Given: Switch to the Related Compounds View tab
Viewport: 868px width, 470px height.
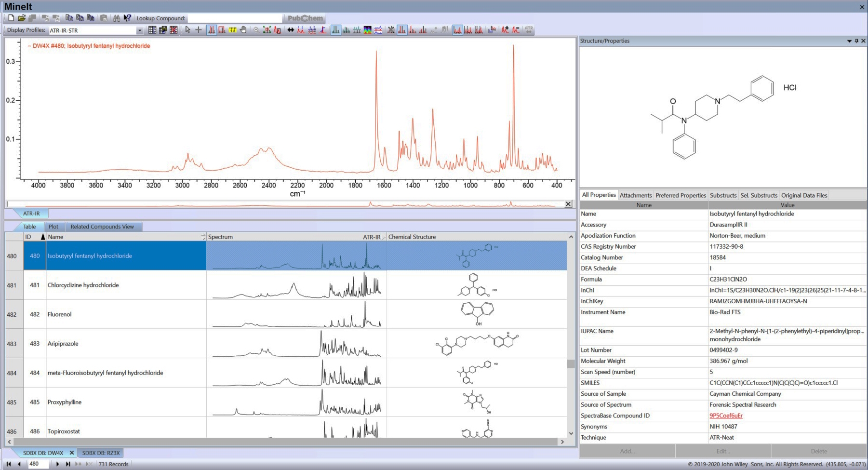Looking at the screenshot, I should click(x=102, y=227).
